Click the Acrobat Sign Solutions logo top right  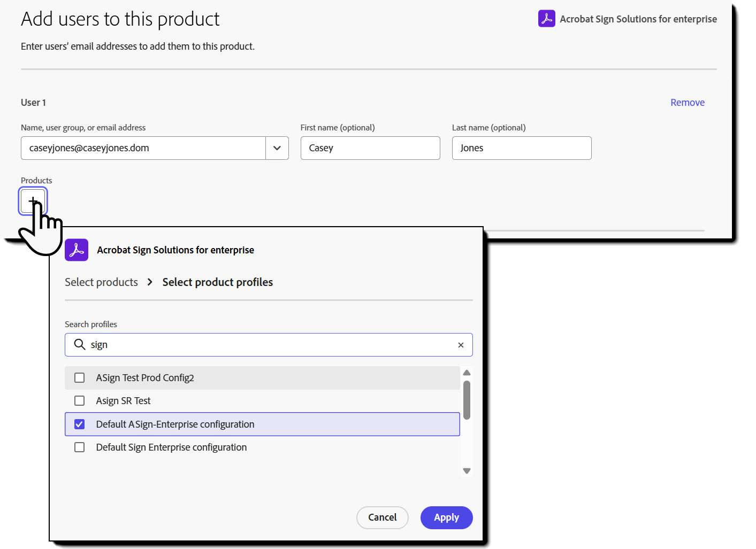546,19
